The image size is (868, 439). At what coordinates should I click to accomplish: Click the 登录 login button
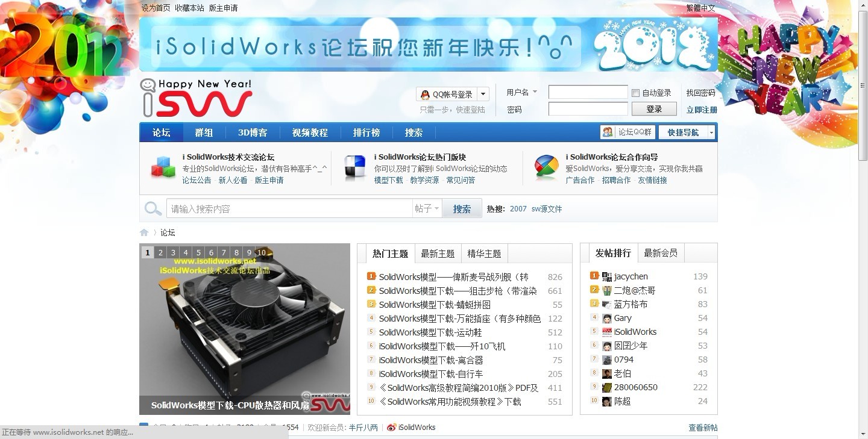[654, 109]
